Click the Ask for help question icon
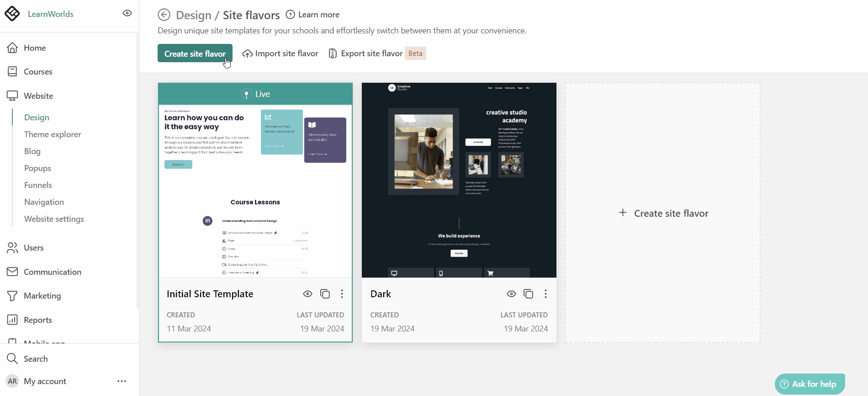Image resolution: width=868 pixels, height=396 pixels. pyautogui.click(x=784, y=384)
